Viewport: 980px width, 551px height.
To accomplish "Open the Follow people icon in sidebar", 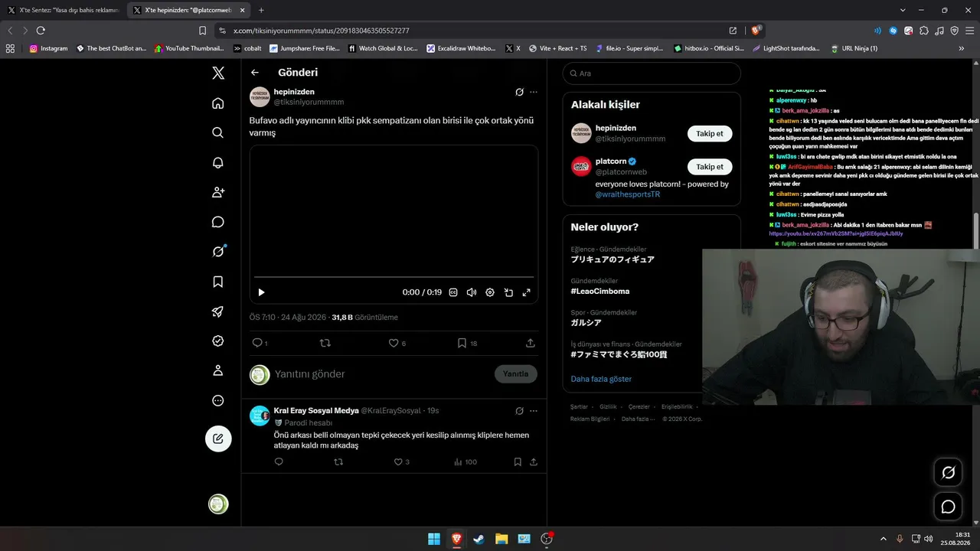I will [x=218, y=192].
